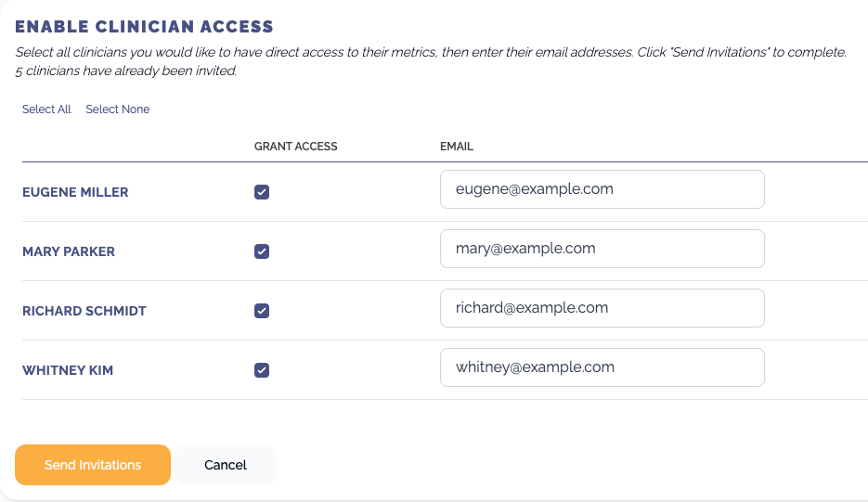Choose the Select None link
The height and width of the screenshot is (502, 868).
[117, 109]
